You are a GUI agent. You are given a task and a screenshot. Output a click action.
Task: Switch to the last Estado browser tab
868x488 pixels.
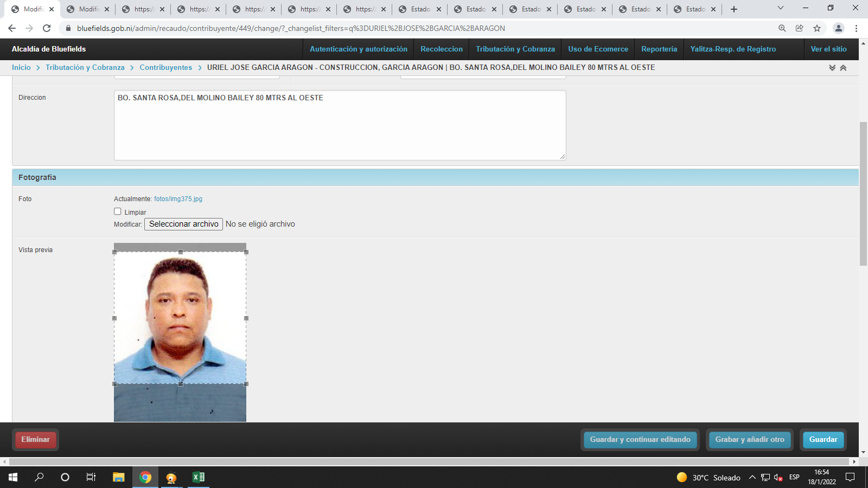coord(695,9)
